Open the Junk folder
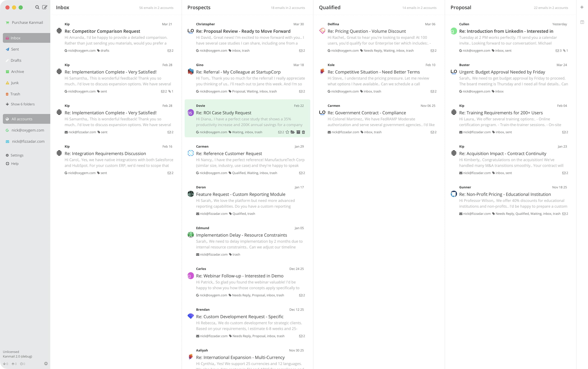Screen dimensions: 588x369 pos(15,83)
